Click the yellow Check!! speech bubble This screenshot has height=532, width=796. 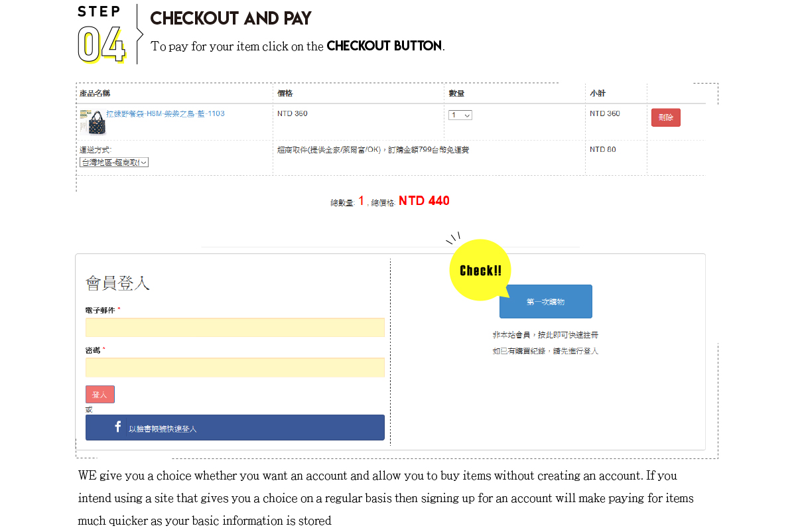[x=480, y=270]
